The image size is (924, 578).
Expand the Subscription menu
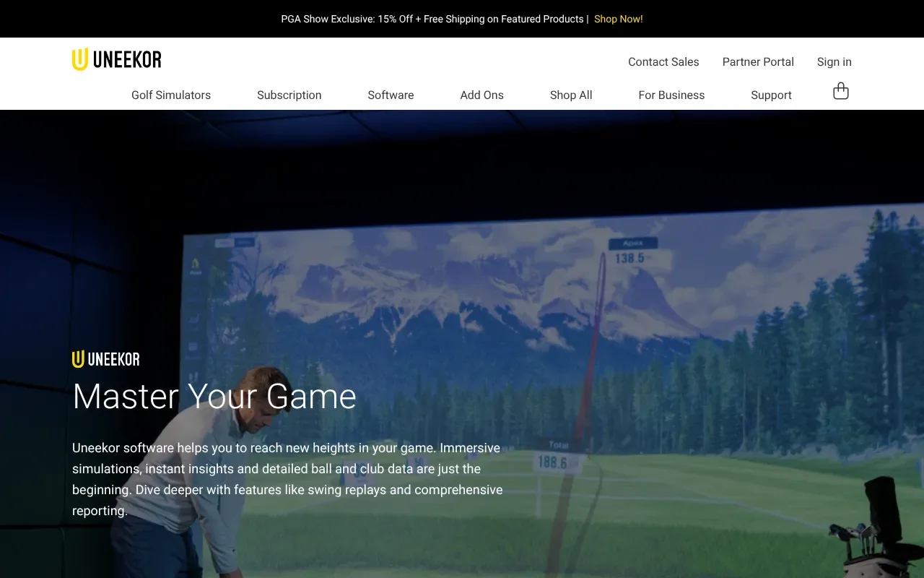point(289,95)
